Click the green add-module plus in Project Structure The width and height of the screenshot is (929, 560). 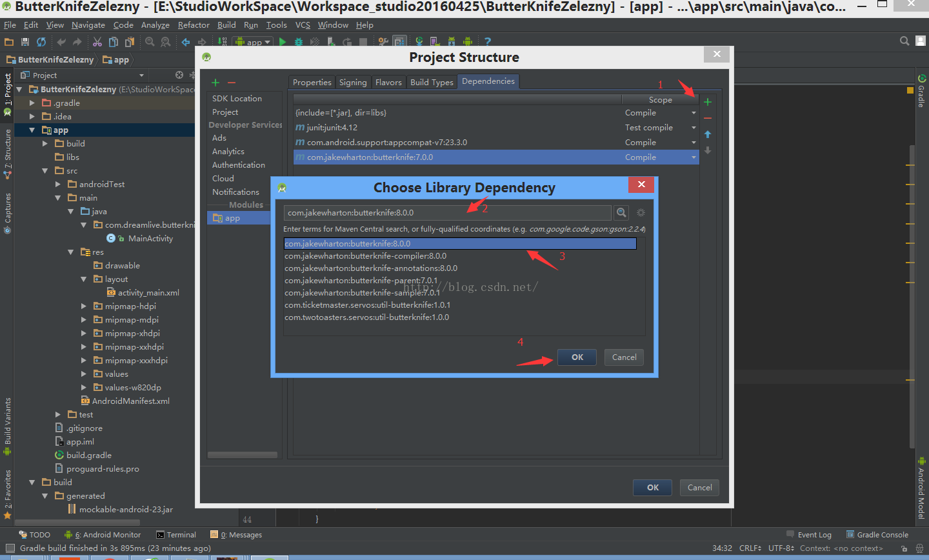(215, 83)
